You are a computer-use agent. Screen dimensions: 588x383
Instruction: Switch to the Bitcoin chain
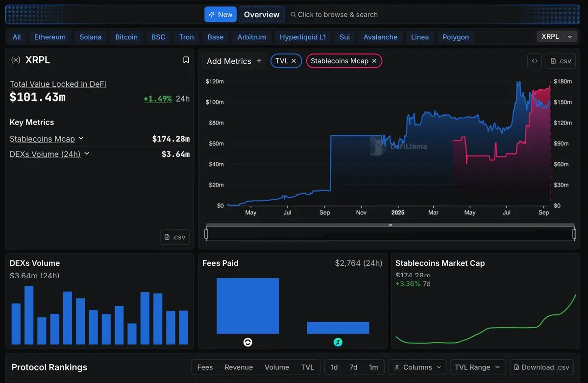pyautogui.click(x=126, y=37)
